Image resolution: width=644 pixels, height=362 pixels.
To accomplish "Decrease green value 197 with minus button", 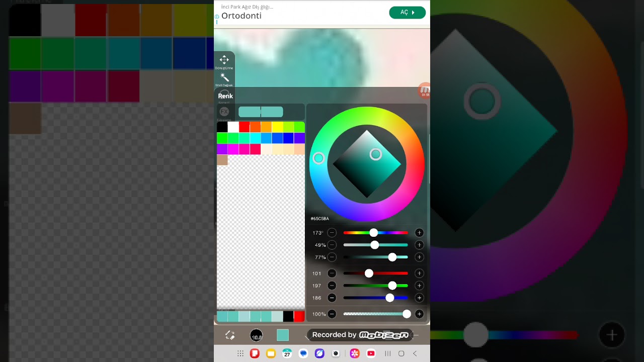I will click(332, 286).
